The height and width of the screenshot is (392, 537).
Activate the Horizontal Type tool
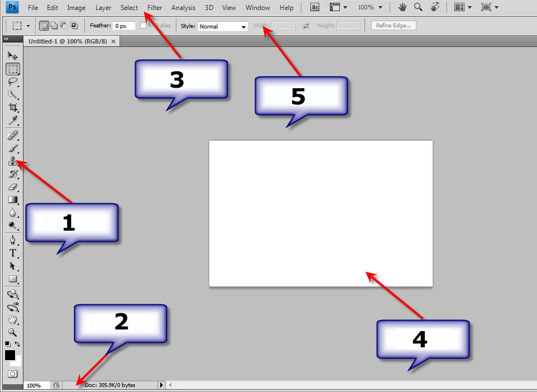(x=13, y=253)
